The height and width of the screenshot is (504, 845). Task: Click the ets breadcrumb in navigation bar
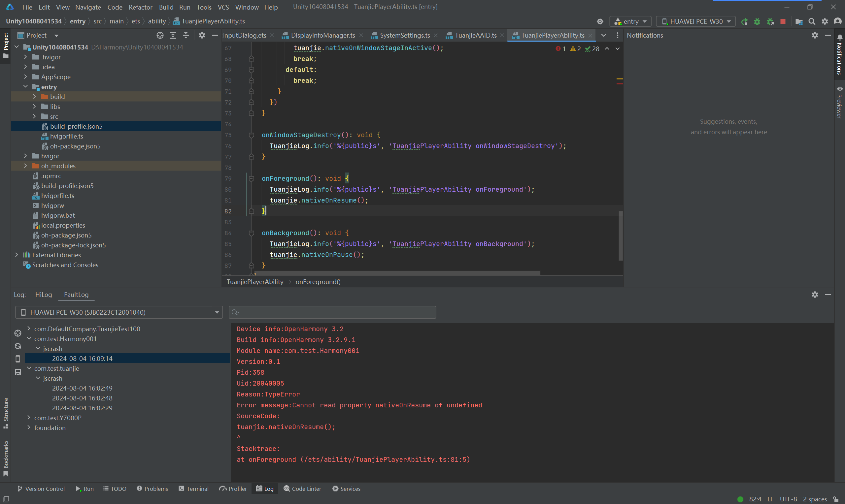click(x=136, y=21)
